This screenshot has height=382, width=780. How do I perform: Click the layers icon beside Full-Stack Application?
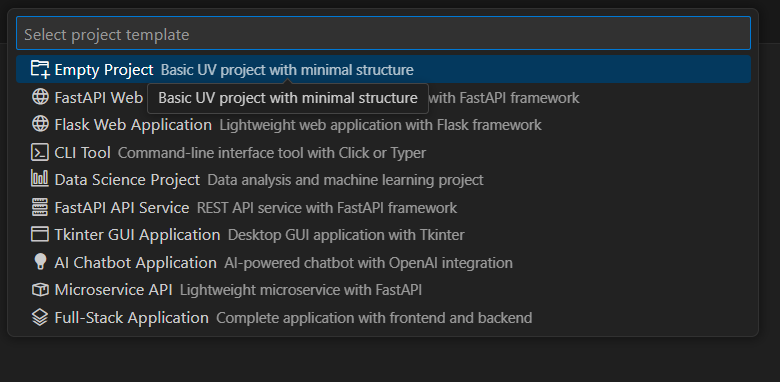click(x=40, y=317)
